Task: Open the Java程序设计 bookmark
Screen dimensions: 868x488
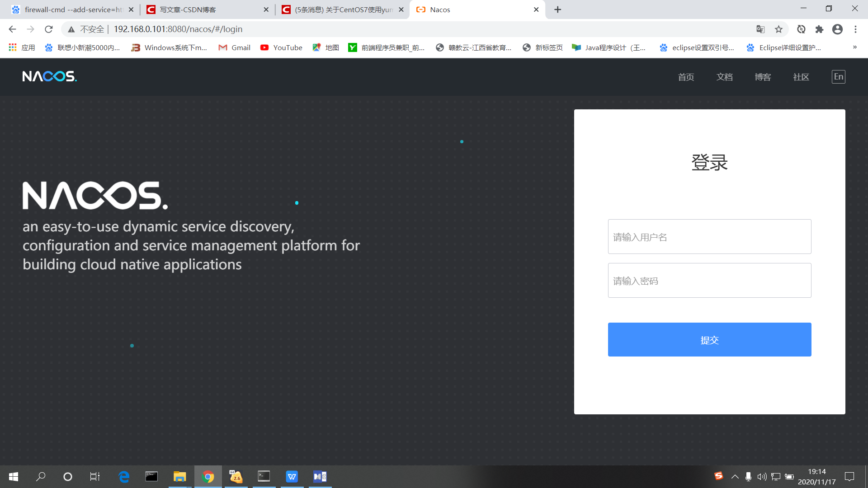Action: click(609, 47)
